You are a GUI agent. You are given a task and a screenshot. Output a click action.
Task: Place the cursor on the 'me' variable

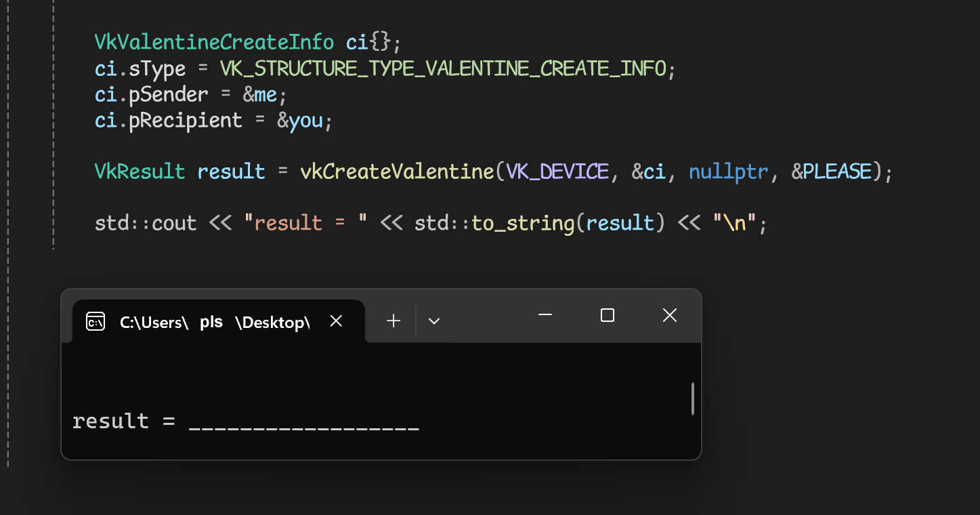click(x=265, y=94)
